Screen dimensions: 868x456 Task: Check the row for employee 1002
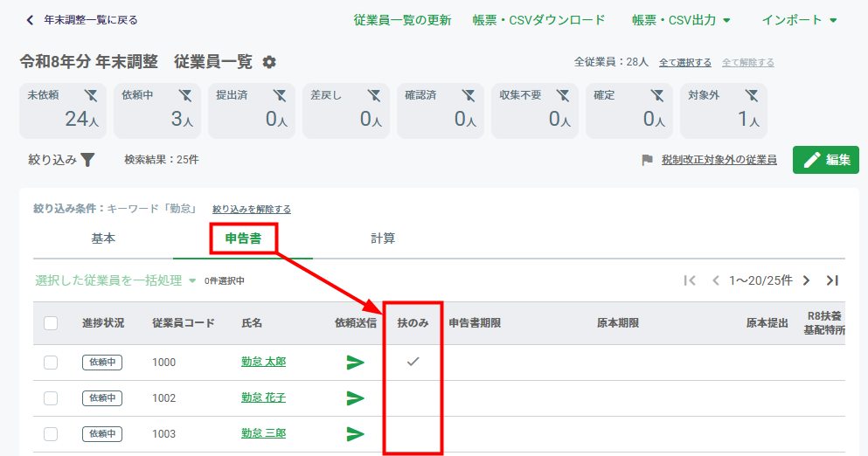click(51, 397)
